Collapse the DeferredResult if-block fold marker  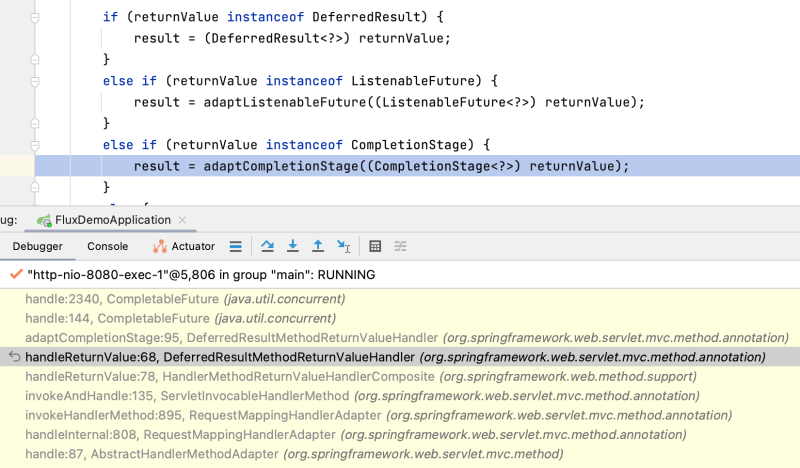[34, 18]
